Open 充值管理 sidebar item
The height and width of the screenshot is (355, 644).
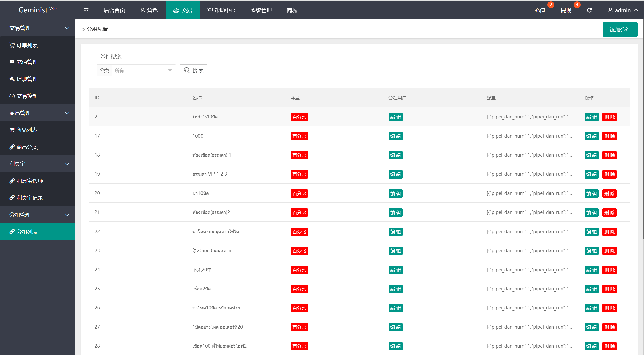[27, 62]
